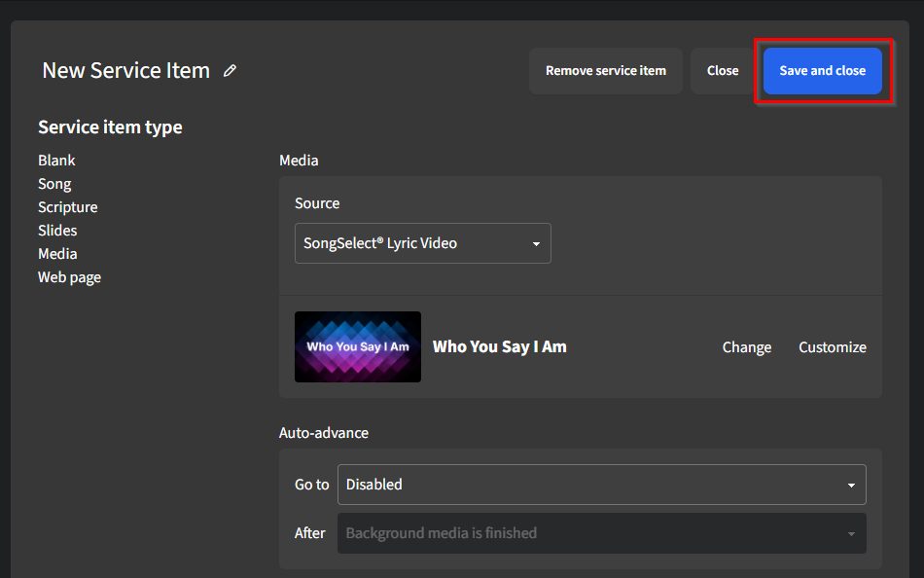The height and width of the screenshot is (578, 924).
Task: Open the After dropdown Background media is finished
Action: [x=602, y=533]
